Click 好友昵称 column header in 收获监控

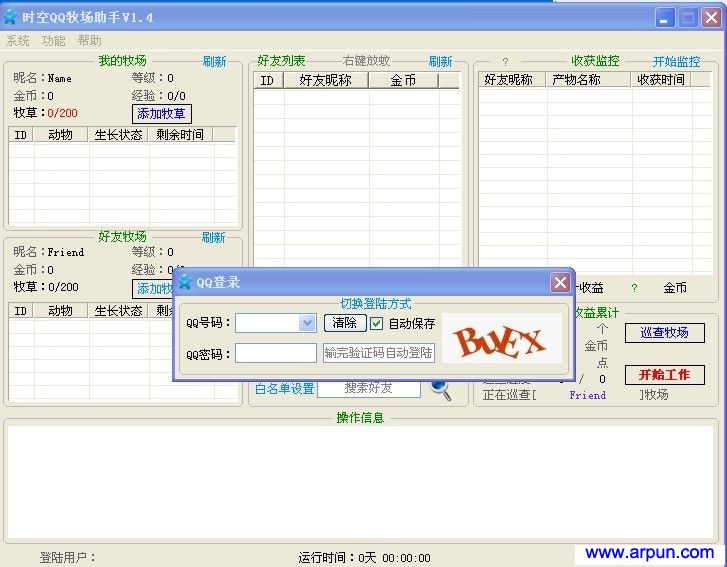[512, 80]
